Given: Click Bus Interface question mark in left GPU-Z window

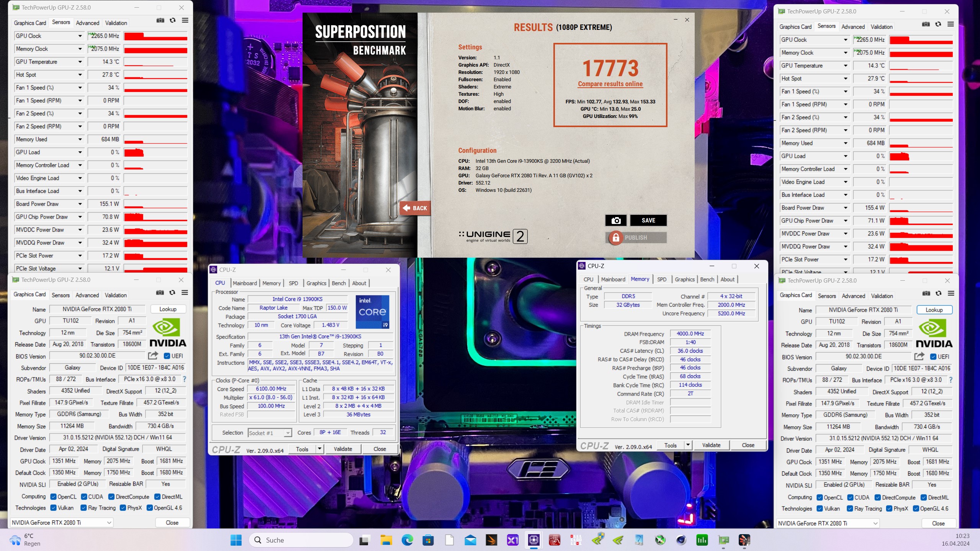Looking at the screenshot, I should pyautogui.click(x=184, y=379).
